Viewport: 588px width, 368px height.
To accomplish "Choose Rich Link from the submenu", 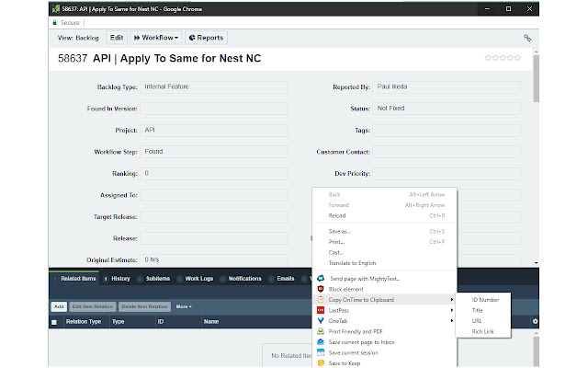I will [x=483, y=331].
